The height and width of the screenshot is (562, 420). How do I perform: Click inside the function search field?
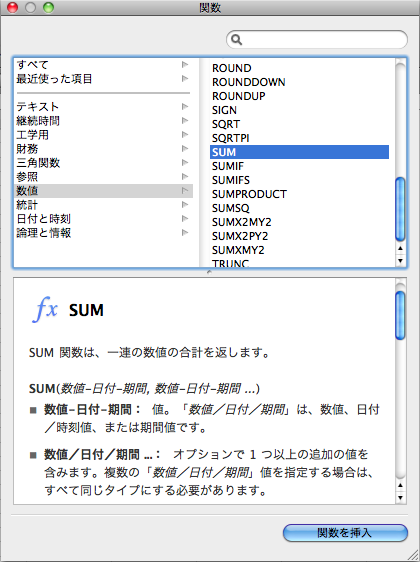coord(324,39)
